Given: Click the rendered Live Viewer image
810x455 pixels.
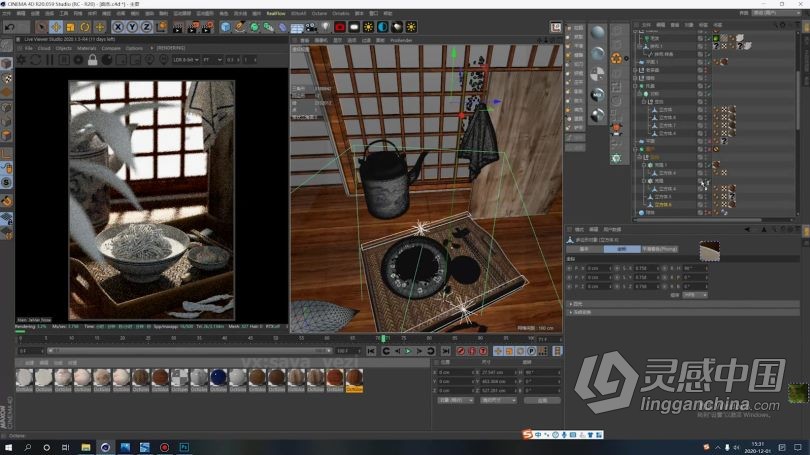Looking at the screenshot, I should [x=151, y=200].
